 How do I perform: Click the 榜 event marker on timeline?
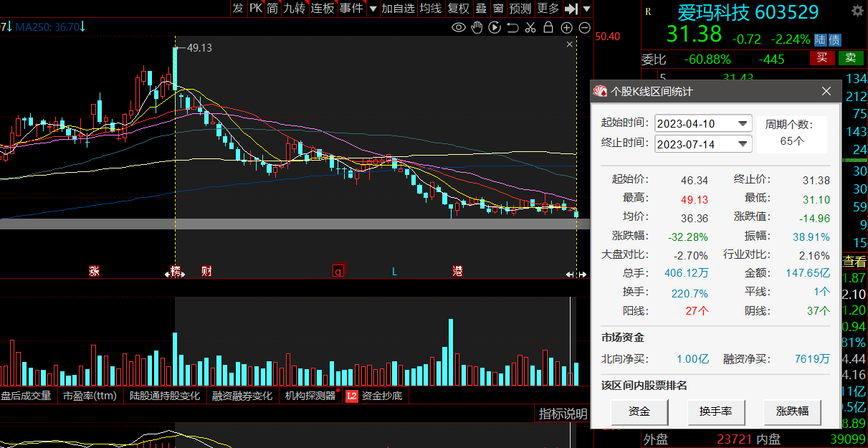pos(175,271)
